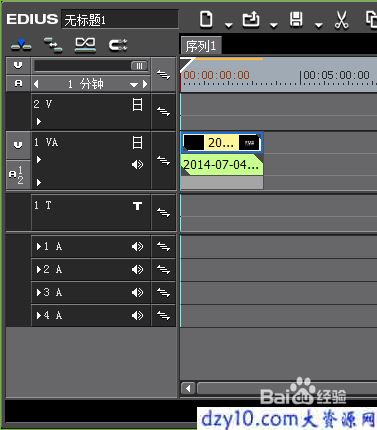Click the project name field 无标题1
Viewport: 377px width, 430px height.
click(x=120, y=20)
